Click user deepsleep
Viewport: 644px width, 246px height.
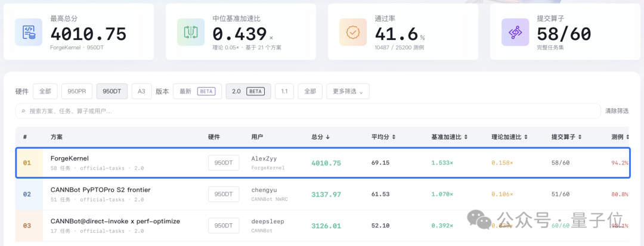tap(268, 222)
